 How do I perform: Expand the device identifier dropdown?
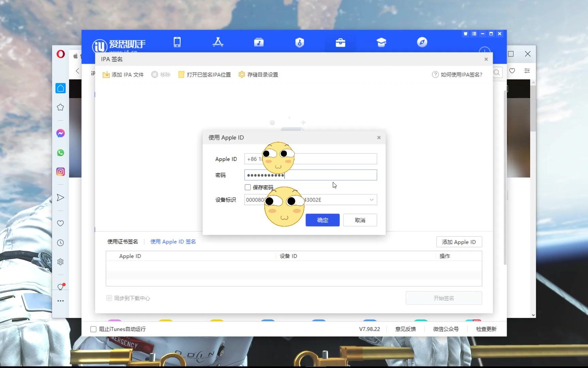(372, 200)
